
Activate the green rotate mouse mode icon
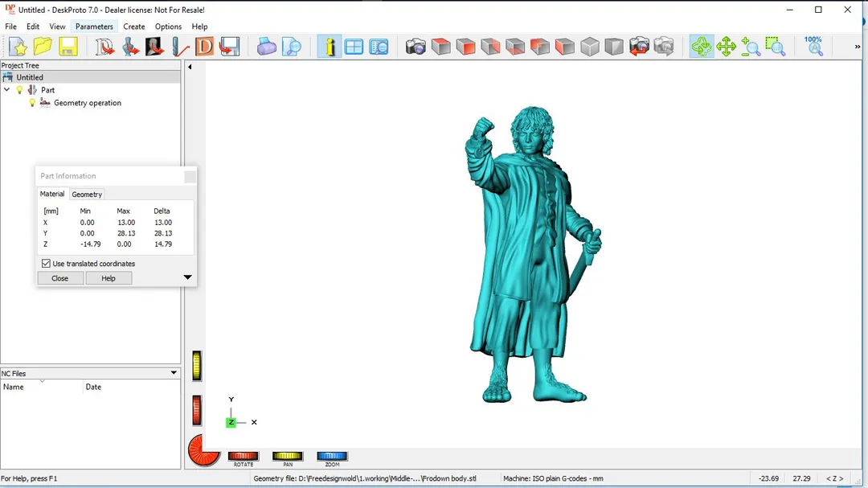[702, 47]
